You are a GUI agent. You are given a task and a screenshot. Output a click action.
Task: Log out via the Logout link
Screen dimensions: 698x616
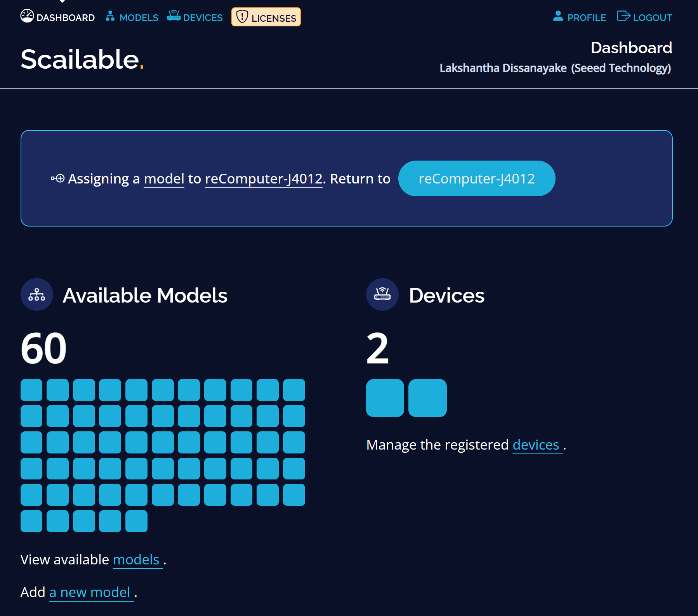pyautogui.click(x=644, y=17)
